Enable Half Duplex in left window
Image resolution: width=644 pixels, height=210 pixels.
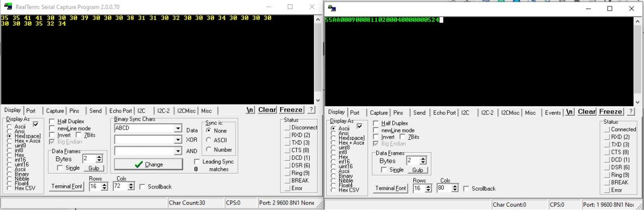[67, 121]
